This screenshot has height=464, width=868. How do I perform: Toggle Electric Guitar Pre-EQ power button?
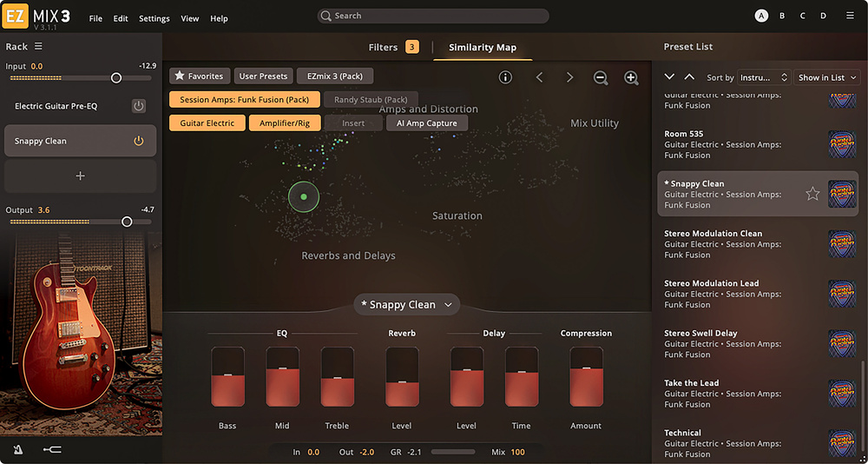click(x=138, y=106)
